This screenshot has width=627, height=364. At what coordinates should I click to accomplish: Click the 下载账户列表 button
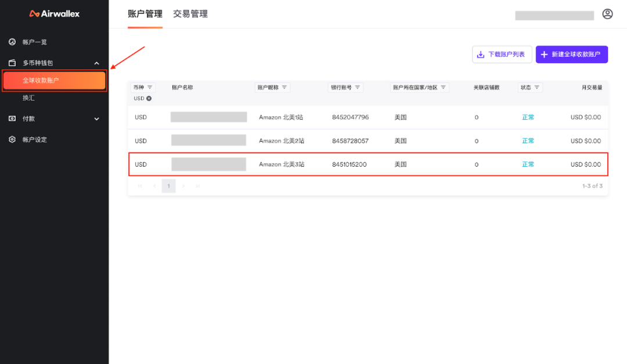pyautogui.click(x=502, y=53)
